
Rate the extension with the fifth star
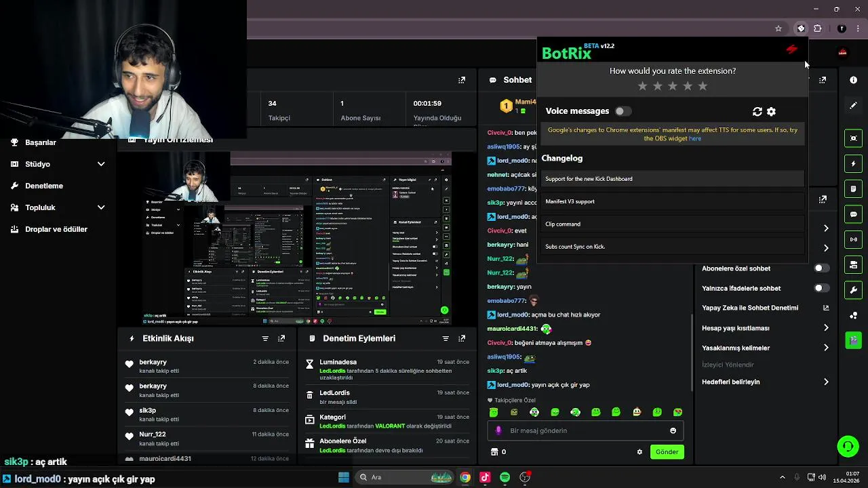pyautogui.click(x=703, y=86)
